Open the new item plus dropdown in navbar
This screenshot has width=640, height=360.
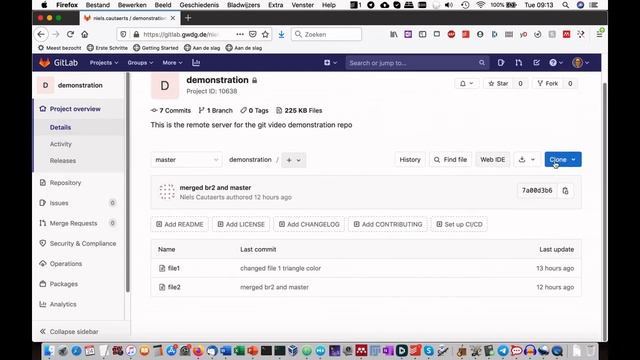330,63
